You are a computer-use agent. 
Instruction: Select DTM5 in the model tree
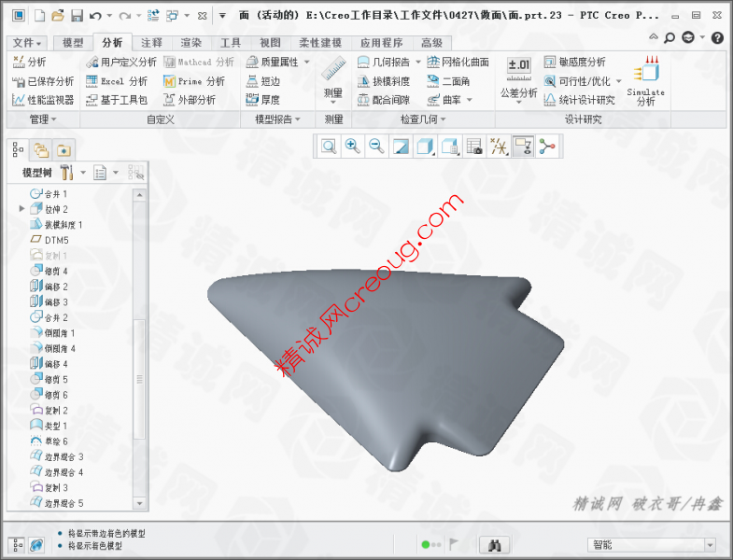tap(49, 240)
